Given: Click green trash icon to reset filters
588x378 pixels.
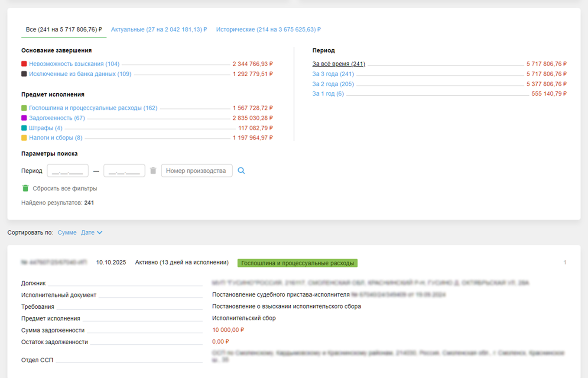Looking at the screenshot, I should (x=25, y=188).
